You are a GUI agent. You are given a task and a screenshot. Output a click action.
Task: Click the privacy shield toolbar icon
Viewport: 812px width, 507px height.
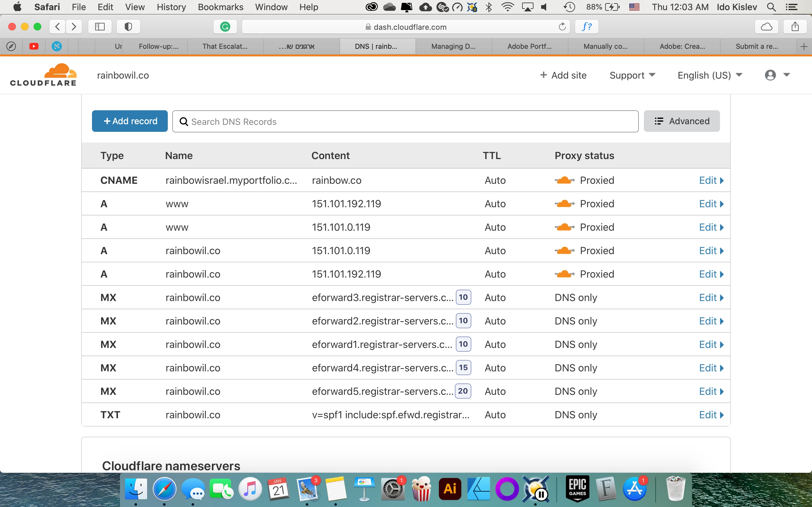(x=128, y=27)
